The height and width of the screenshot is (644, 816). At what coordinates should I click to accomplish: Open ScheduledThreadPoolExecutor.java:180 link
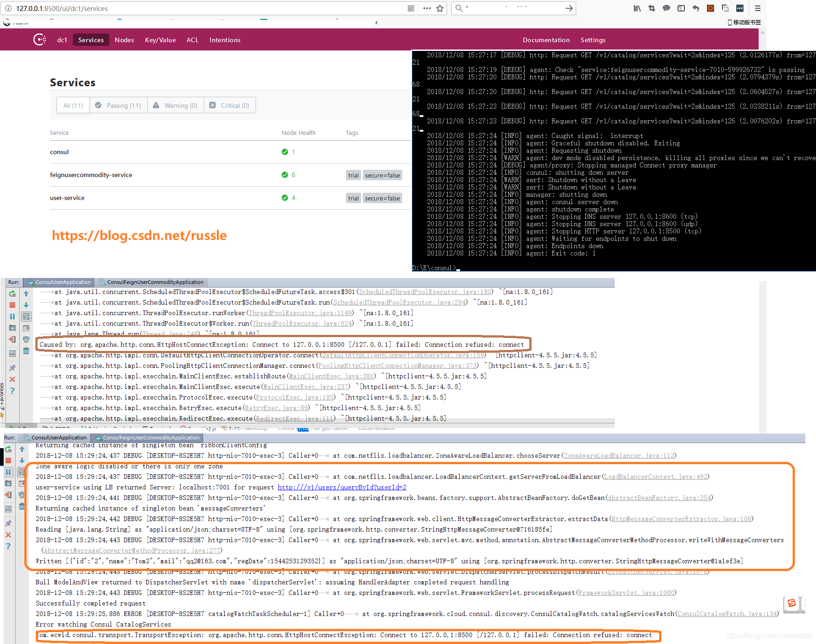(x=425, y=292)
